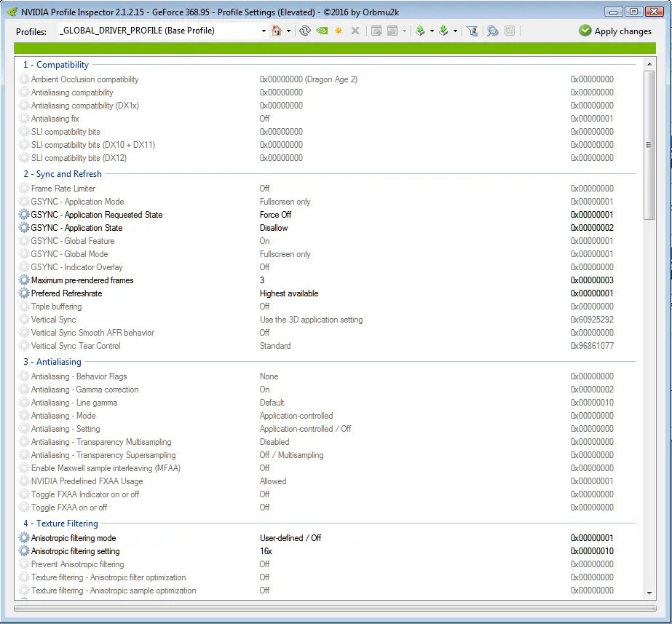Click the User-defined / Off value
Viewport: 672px width, 624px height.
click(x=290, y=538)
